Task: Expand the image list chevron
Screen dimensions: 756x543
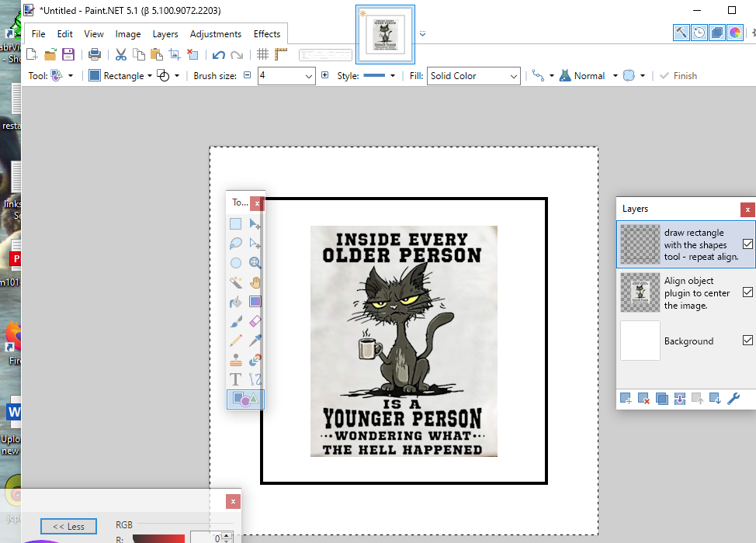Action: (x=422, y=33)
